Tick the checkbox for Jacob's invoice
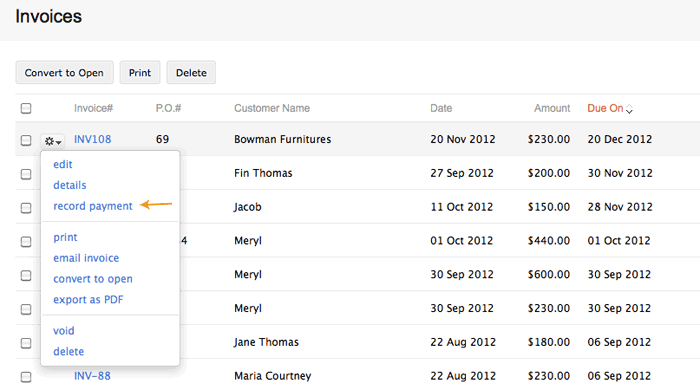The height and width of the screenshot is (390, 700). pos(26,208)
